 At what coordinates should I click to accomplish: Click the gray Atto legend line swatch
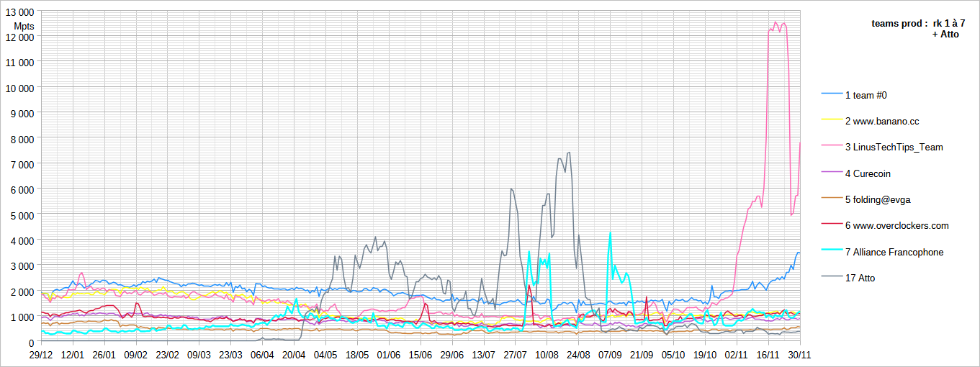point(832,278)
